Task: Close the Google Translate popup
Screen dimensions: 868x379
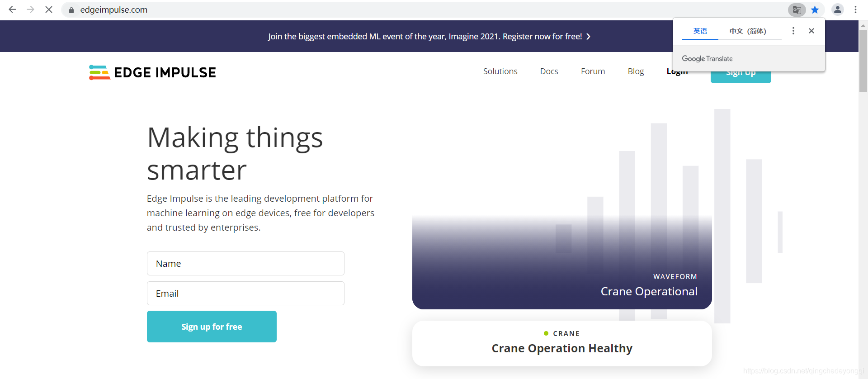Action: pos(811,31)
